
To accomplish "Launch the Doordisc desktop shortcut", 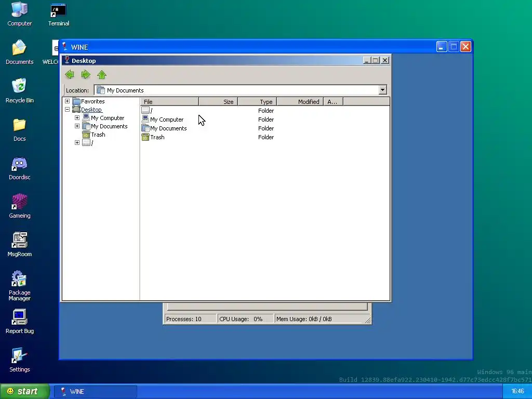I will tap(19, 168).
